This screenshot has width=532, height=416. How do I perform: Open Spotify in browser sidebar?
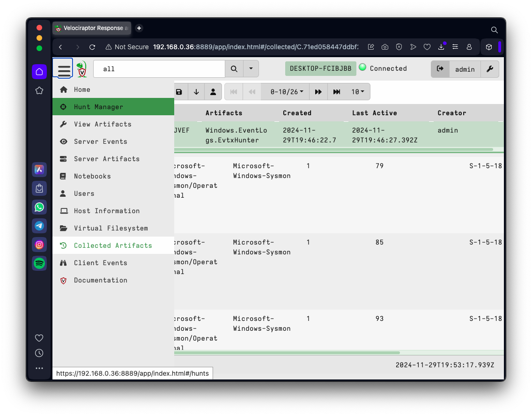pos(39,263)
